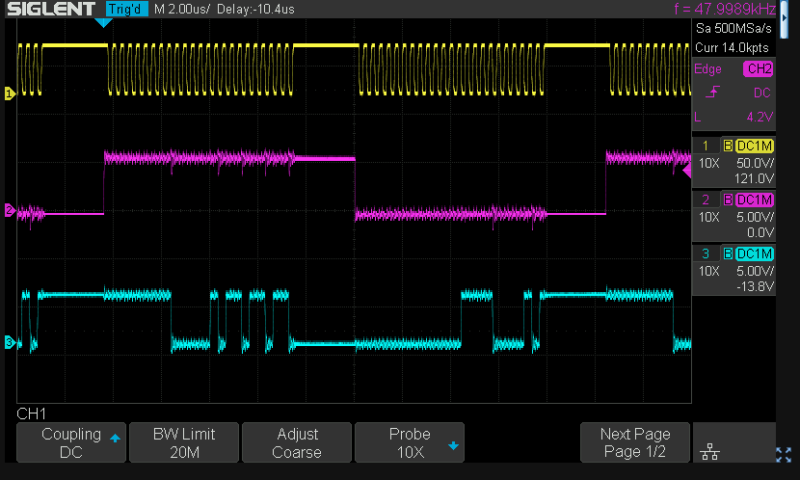Click the blue trigger position marker at top

(103, 22)
